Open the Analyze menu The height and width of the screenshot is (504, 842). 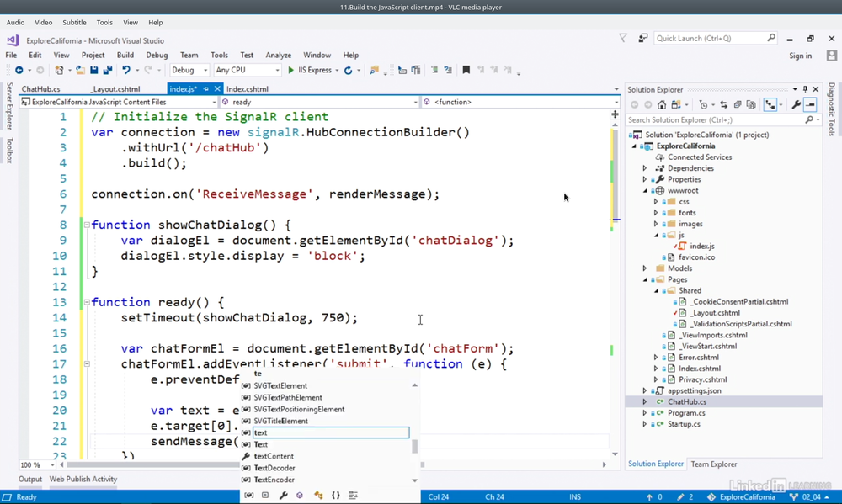coord(278,56)
